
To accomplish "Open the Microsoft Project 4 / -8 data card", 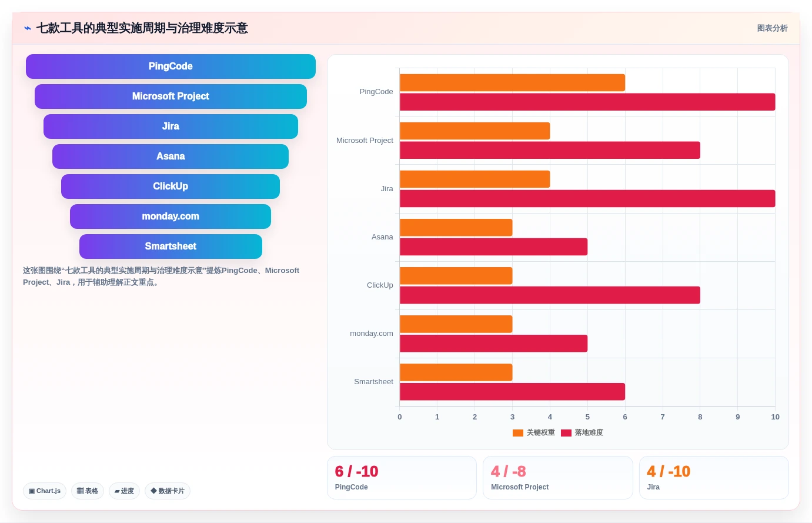I will (x=557, y=478).
